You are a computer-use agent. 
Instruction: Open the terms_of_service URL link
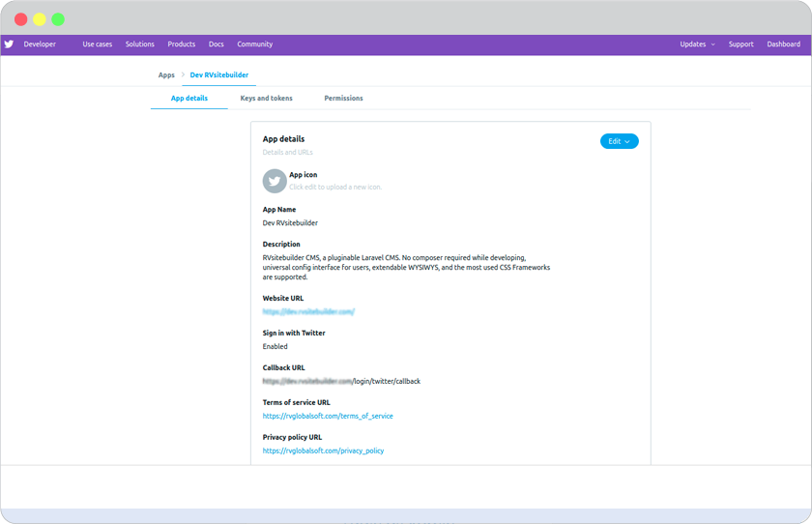pos(328,416)
